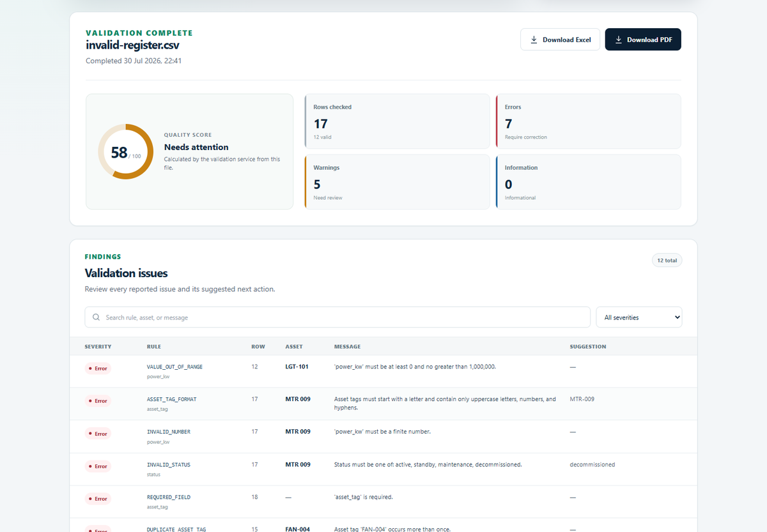Select the Information summary card
The height and width of the screenshot is (532, 767).
pyautogui.click(x=588, y=182)
